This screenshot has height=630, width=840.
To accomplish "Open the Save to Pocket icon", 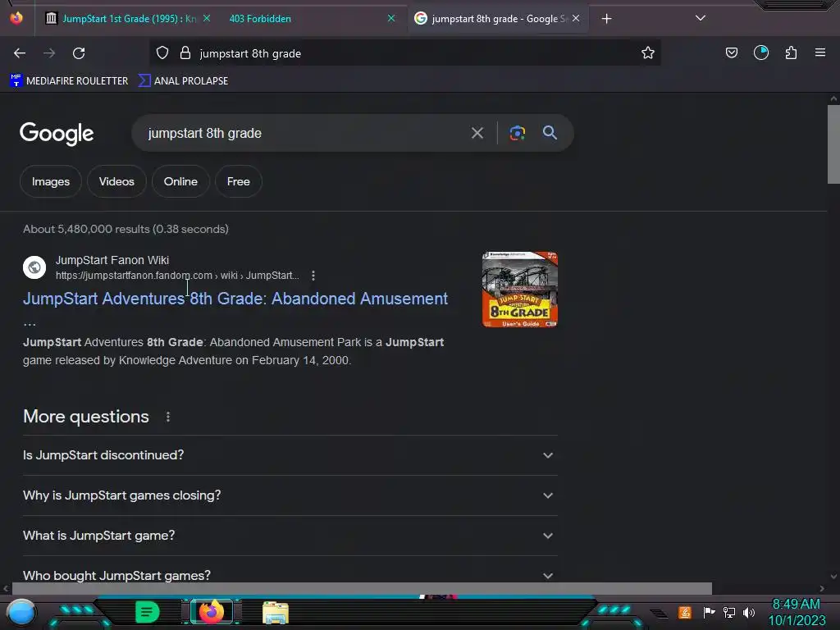I will [x=731, y=52].
